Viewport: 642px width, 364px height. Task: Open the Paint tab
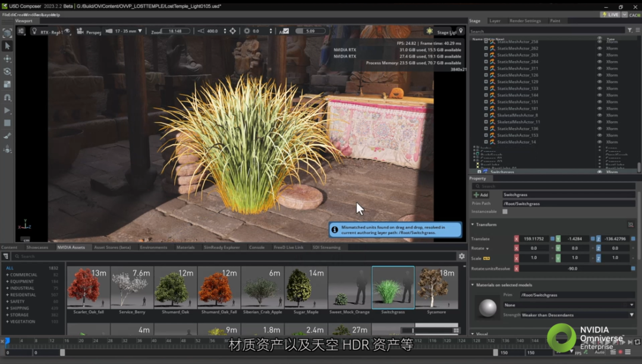coord(555,21)
